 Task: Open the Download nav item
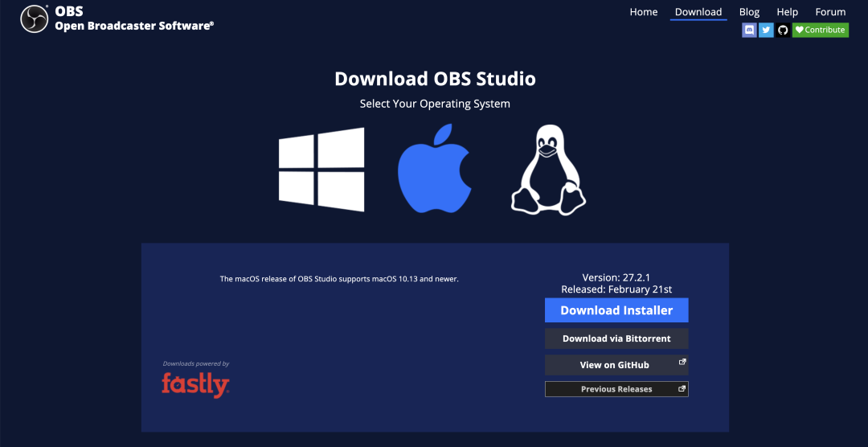[x=698, y=11]
